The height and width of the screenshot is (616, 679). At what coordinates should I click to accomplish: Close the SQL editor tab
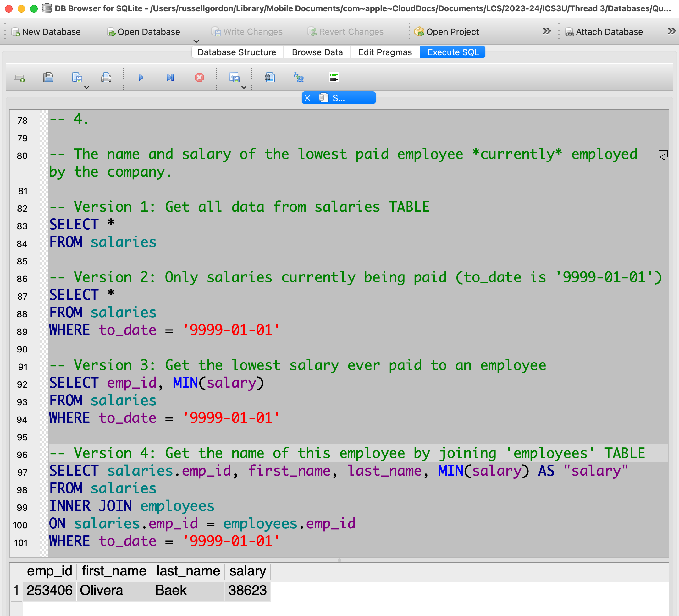tap(307, 98)
